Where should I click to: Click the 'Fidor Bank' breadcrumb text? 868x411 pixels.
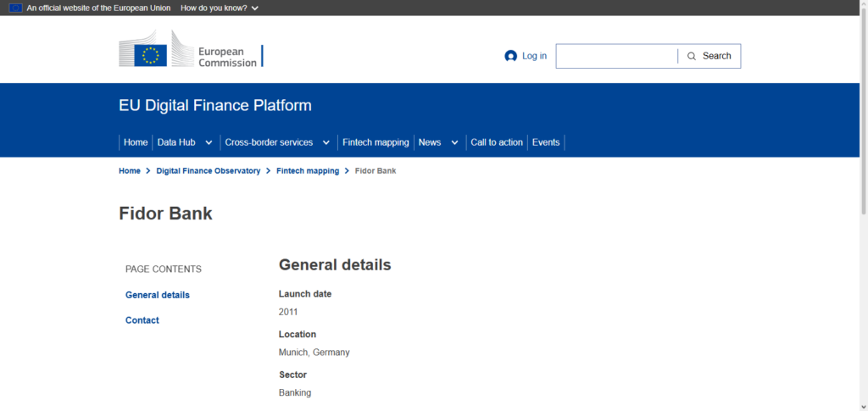pos(376,171)
